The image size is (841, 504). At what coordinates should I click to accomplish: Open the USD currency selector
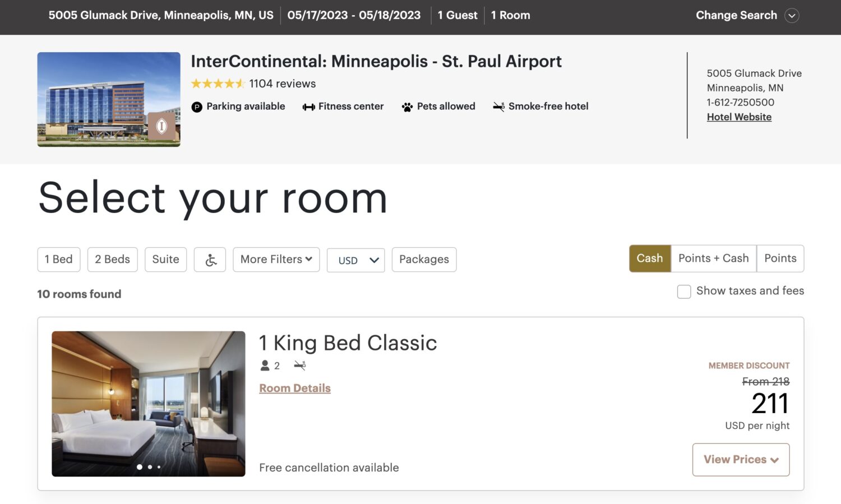355,260
